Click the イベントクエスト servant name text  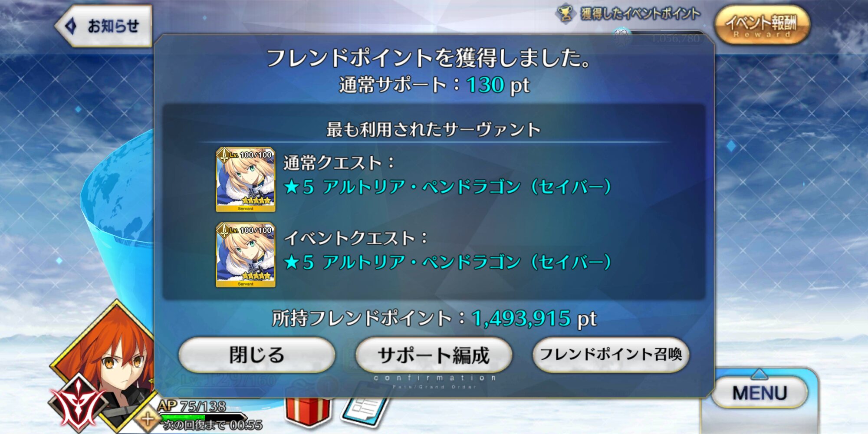click(x=447, y=262)
